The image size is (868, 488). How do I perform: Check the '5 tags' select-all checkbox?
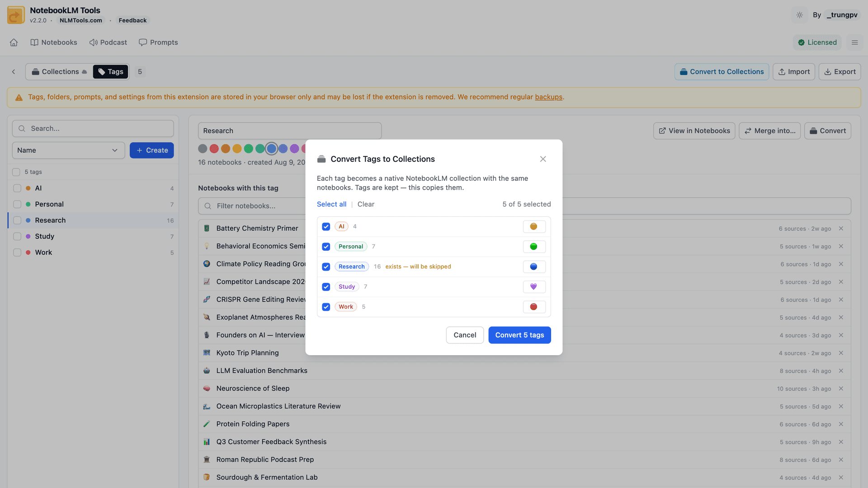click(x=16, y=172)
